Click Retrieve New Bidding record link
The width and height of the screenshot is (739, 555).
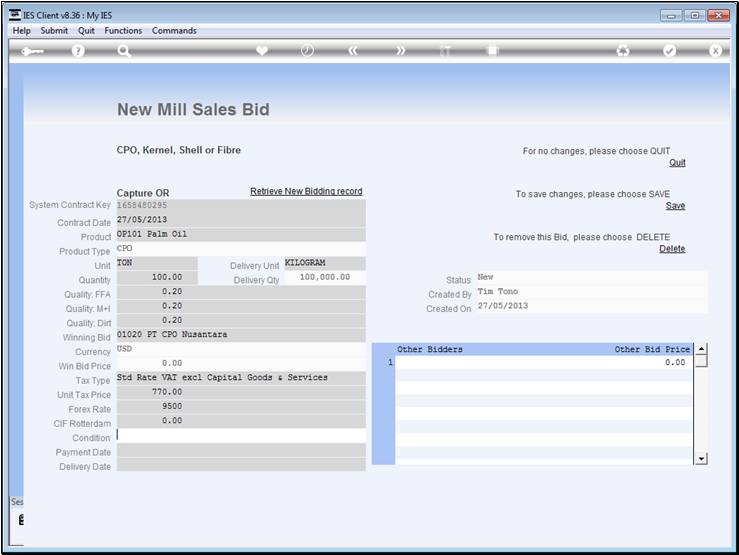click(x=306, y=191)
